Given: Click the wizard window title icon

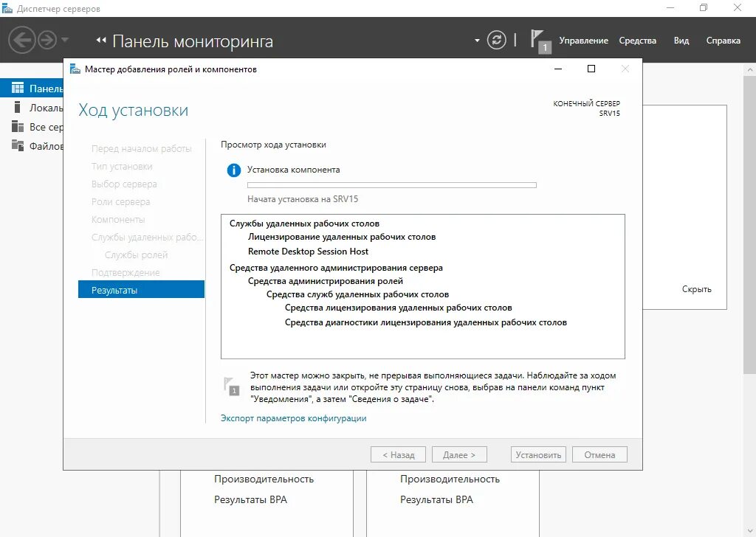Looking at the screenshot, I should click(x=75, y=69).
